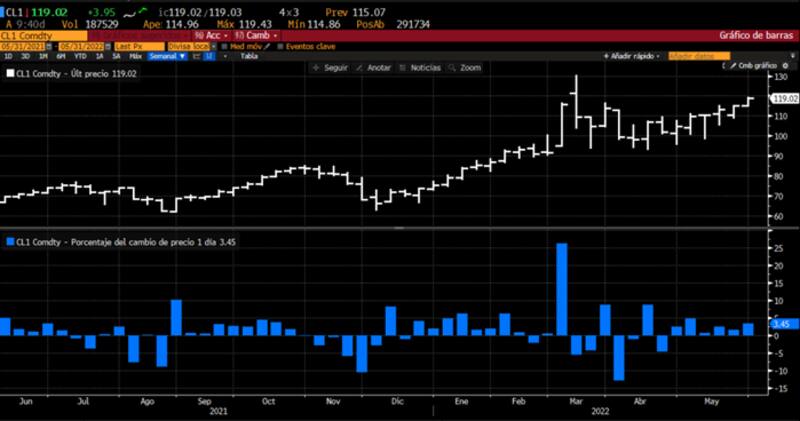
Task: Edit Med móv with pencil icon
Action: pos(267,46)
